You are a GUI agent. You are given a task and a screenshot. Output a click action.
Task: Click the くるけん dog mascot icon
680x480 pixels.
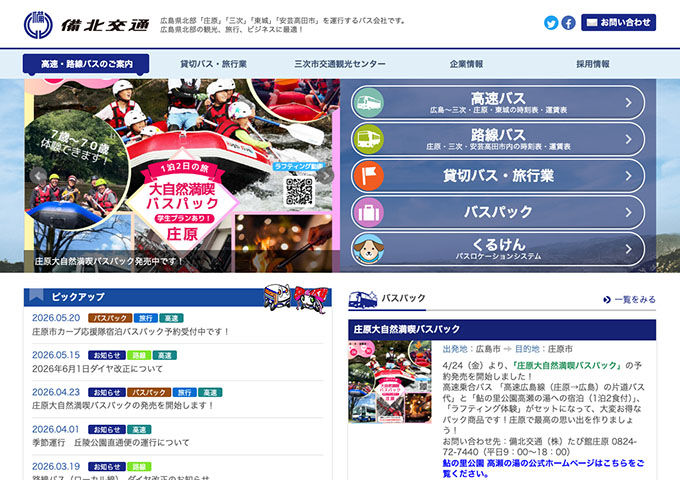click(x=369, y=249)
